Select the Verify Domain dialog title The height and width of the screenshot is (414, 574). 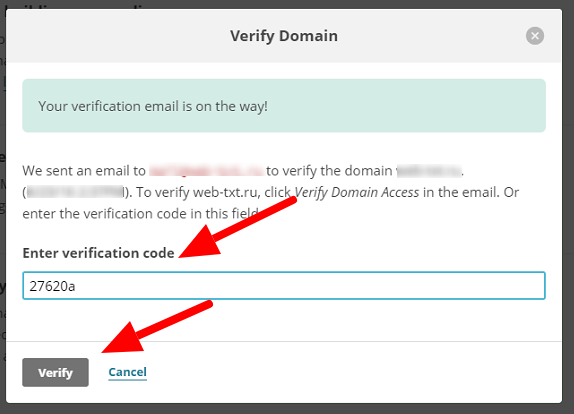(x=284, y=36)
